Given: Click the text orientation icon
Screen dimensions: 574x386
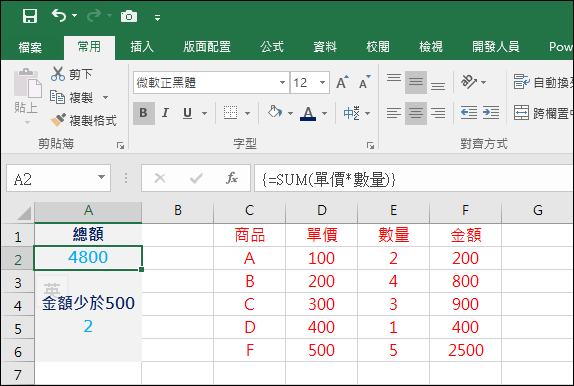Looking at the screenshot, I should point(469,82).
